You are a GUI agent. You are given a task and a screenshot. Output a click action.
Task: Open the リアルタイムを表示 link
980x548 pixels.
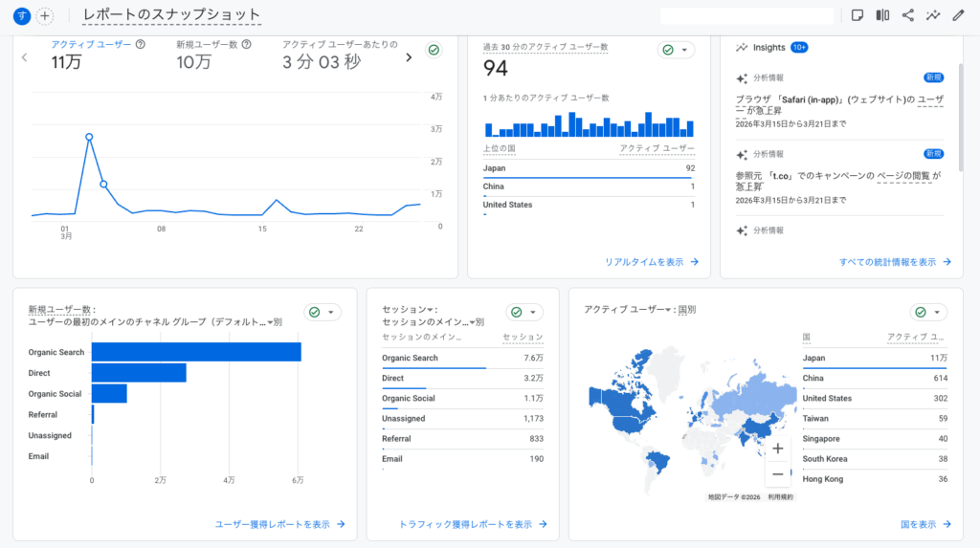tap(651, 261)
